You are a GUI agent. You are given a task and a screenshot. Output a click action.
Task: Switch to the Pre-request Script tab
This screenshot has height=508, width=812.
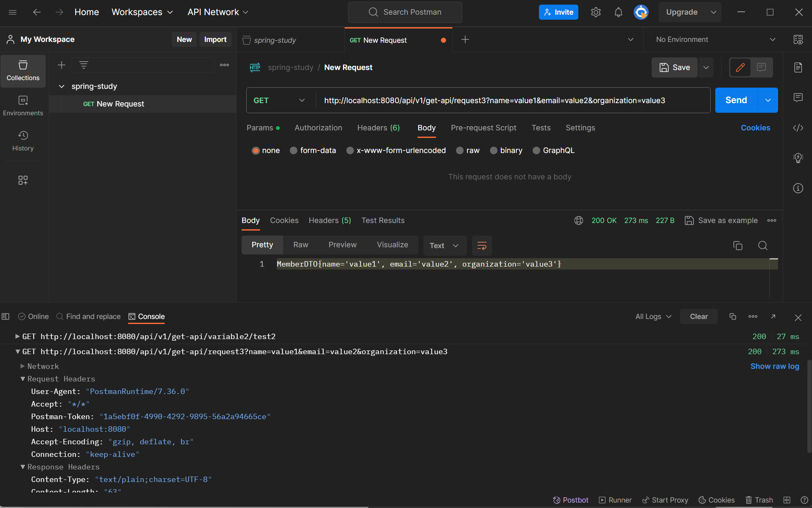pos(483,128)
